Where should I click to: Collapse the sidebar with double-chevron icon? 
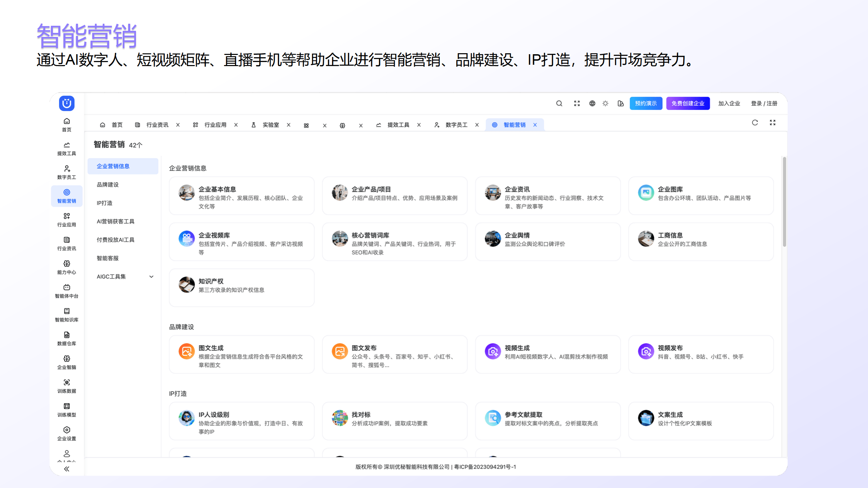pos(66,469)
